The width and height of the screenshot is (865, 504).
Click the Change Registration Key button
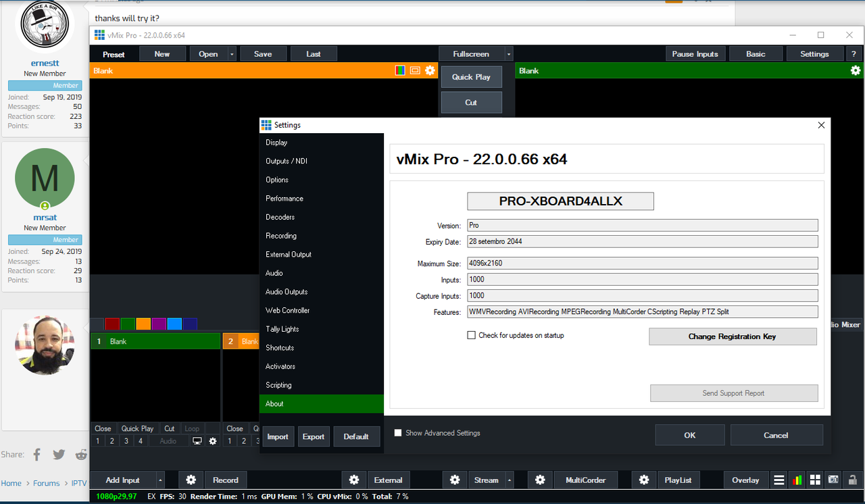click(733, 336)
